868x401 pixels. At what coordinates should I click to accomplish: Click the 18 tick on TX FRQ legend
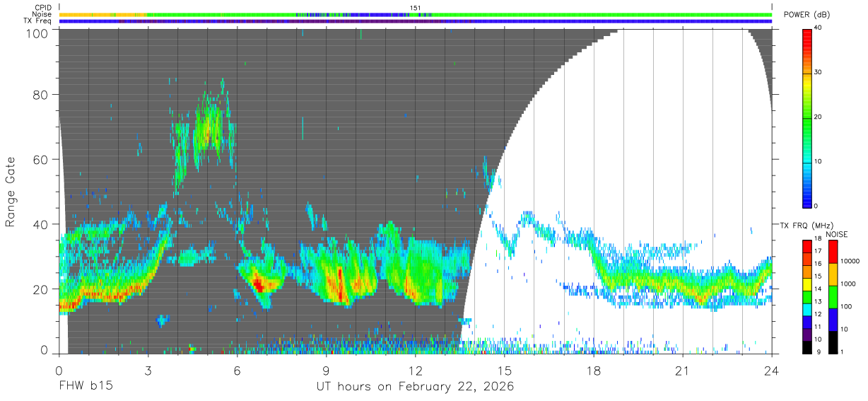(x=818, y=238)
